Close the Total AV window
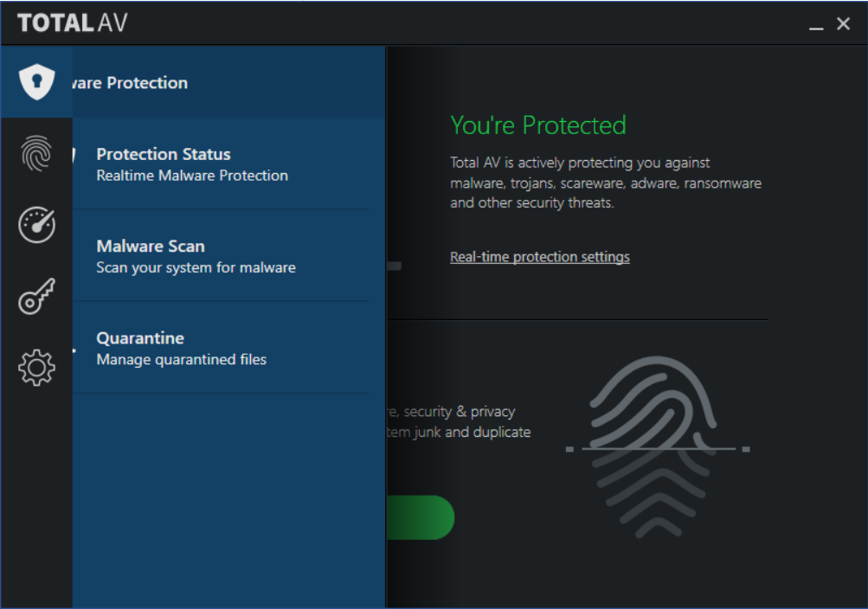This screenshot has height=609, width=868. (844, 24)
